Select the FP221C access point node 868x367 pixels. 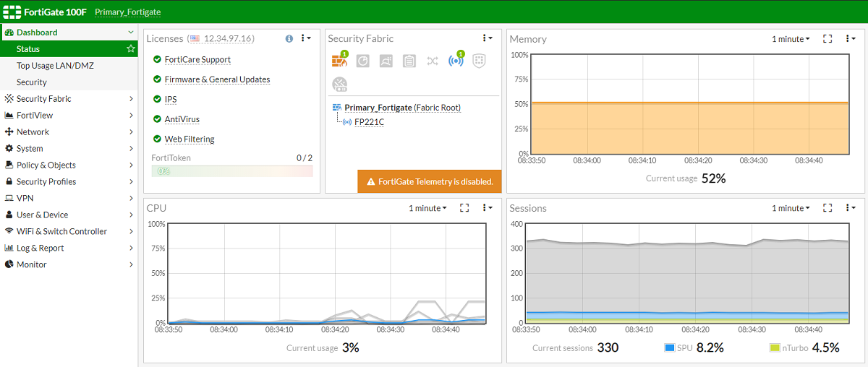369,122
